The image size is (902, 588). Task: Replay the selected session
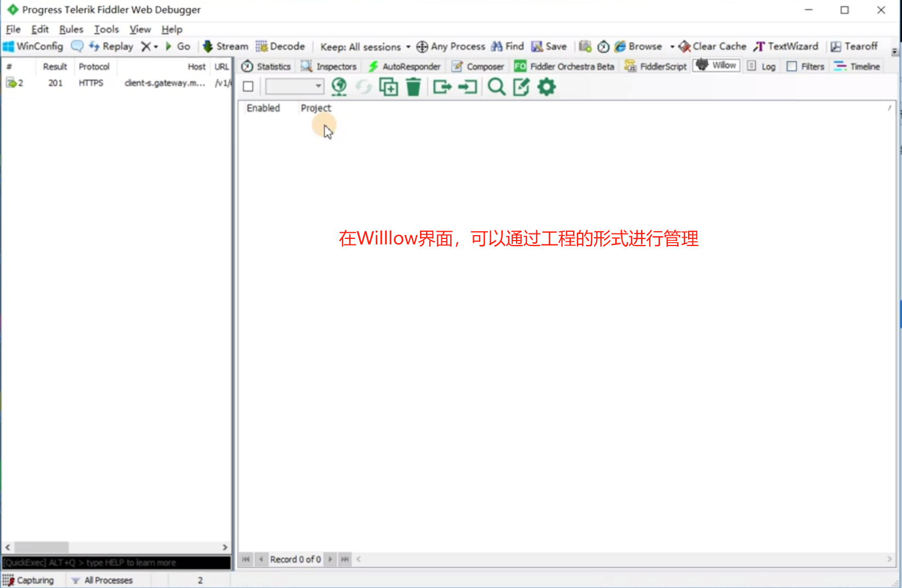point(111,47)
